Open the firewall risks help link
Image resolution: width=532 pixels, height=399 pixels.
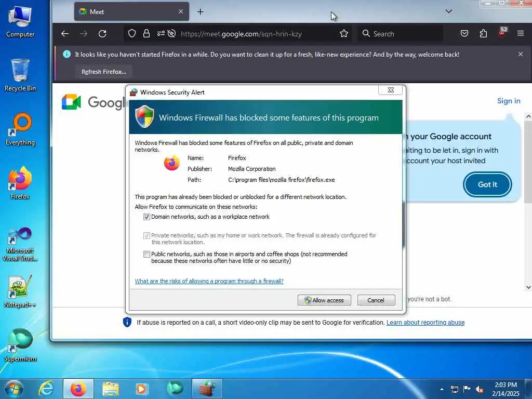(x=209, y=281)
